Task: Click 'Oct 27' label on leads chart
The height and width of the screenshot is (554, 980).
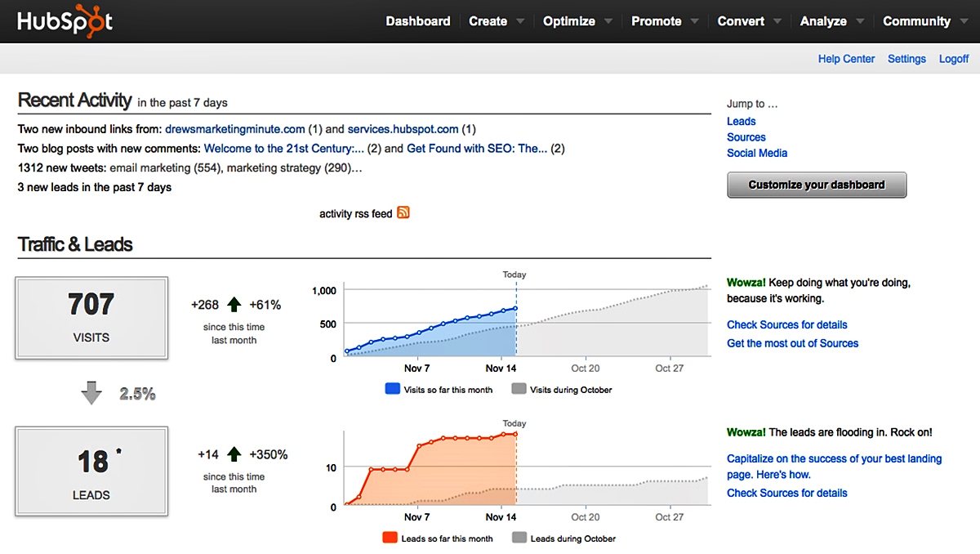Action: [669, 516]
